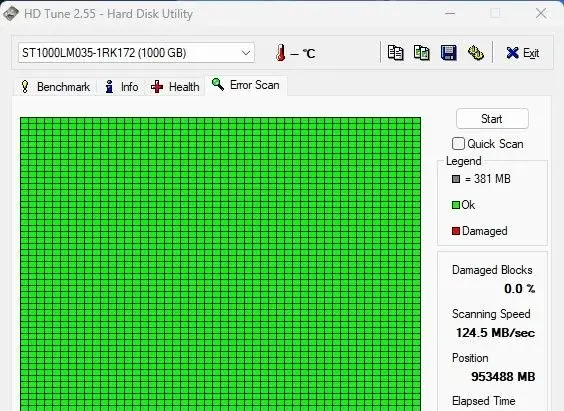Click the 0.0 % damaged blocks value
564x411 pixels.
click(519, 288)
